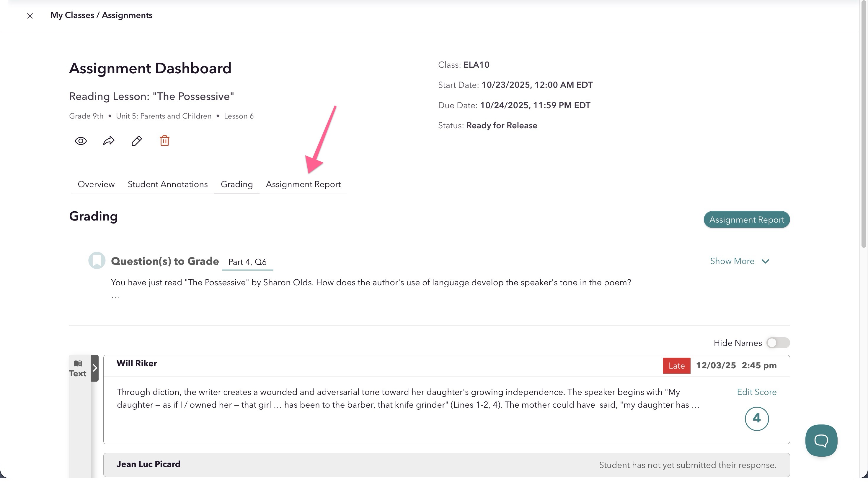Image resolution: width=868 pixels, height=483 pixels.
Task: Switch to the Overview tab
Action: tap(96, 184)
